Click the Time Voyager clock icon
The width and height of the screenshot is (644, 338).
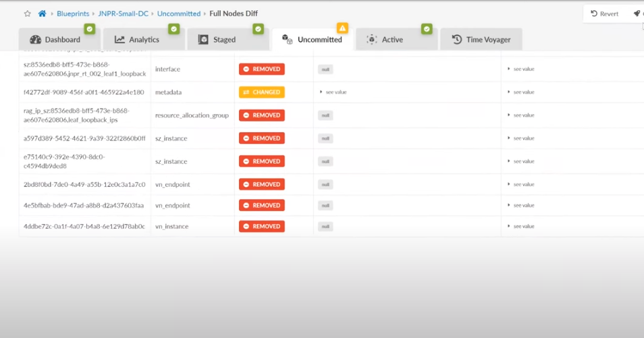(x=457, y=39)
